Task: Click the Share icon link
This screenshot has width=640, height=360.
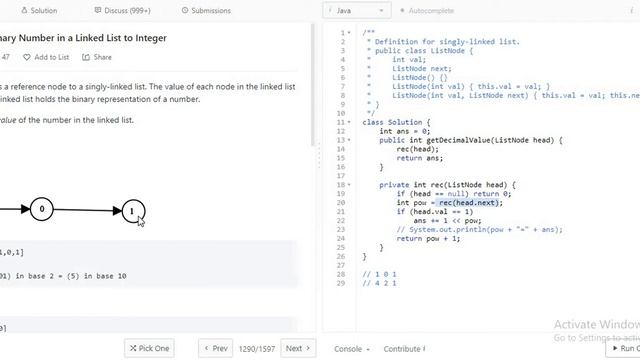Action: [97, 57]
